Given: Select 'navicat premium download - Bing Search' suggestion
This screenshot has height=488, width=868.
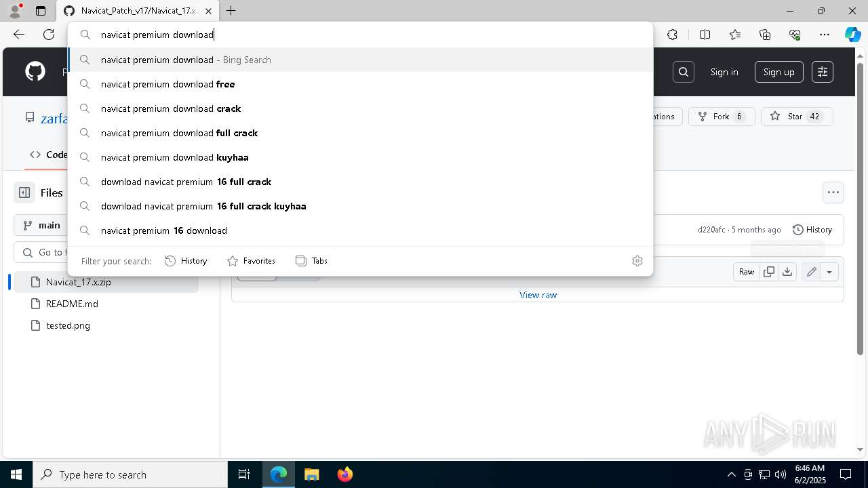Looking at the screenshot, I should 360,60.
